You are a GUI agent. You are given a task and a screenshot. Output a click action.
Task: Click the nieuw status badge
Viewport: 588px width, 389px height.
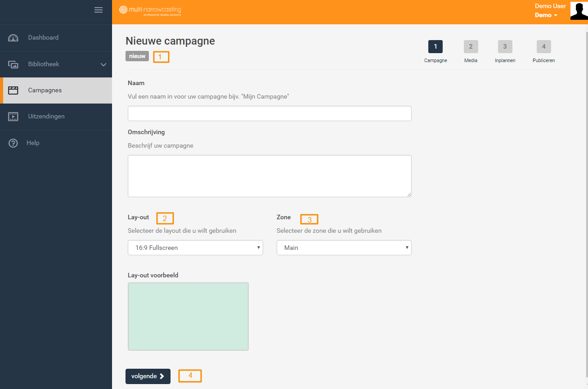pyautogui.click(x=137, y=56)
